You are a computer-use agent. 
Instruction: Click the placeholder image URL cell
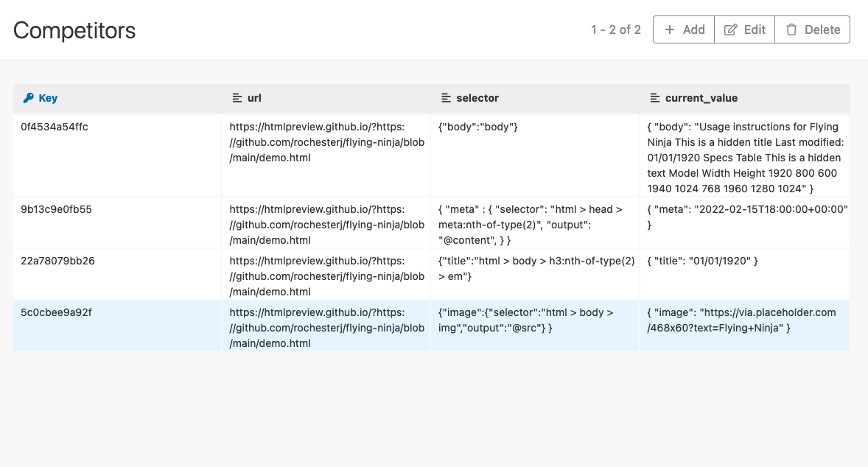click(742, 320)
